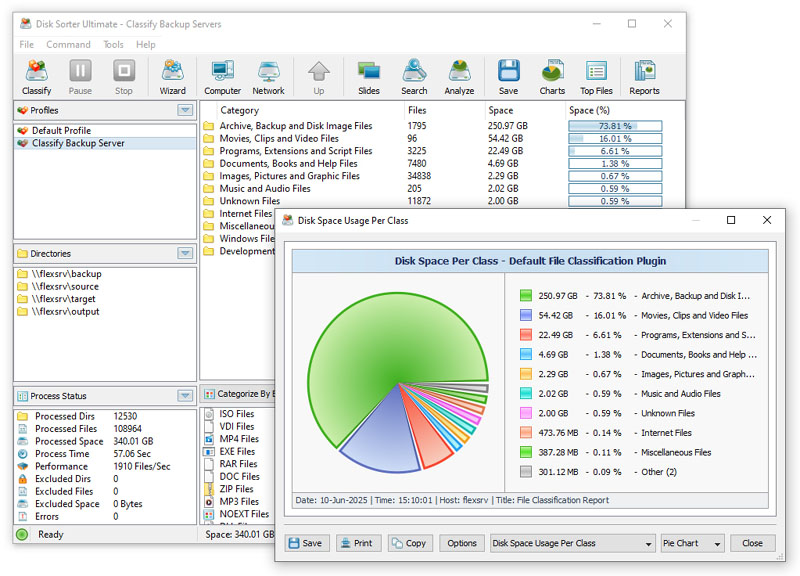Viewport: 800px width, 576px height.
Task: Click the Ready status indicator icon
Action: [x=22, y=534]
